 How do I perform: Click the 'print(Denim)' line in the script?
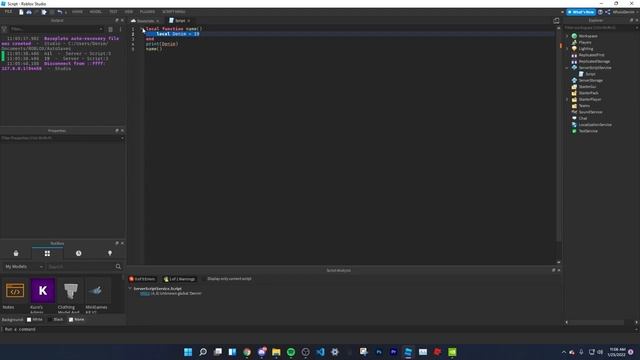coord(162,44)
